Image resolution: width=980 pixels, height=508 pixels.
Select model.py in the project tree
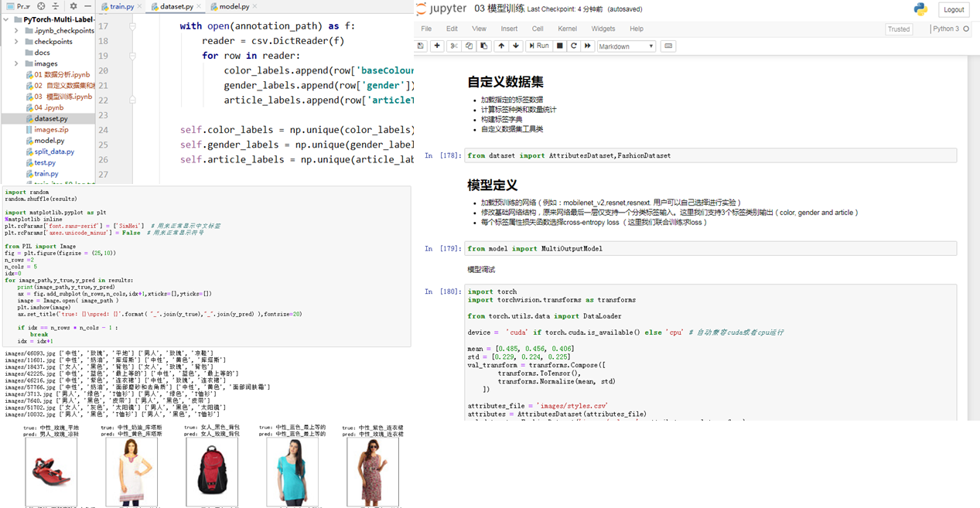click(45, 141)
